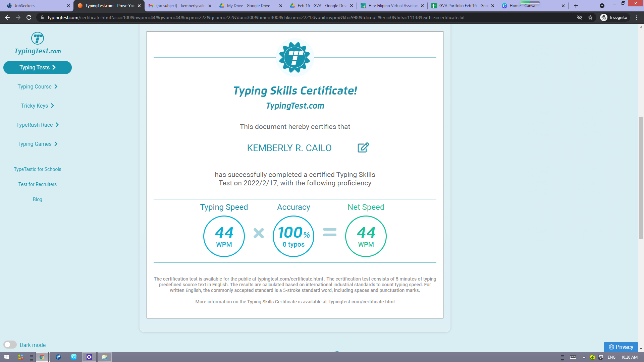Open TypeTastic for Schools link
644x362 pixels.
click(38, 169)
